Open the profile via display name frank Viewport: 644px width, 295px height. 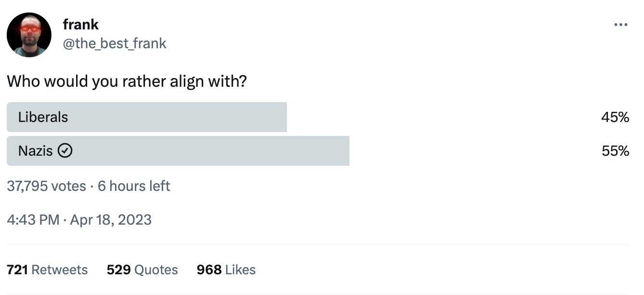(x=81, y=24)
